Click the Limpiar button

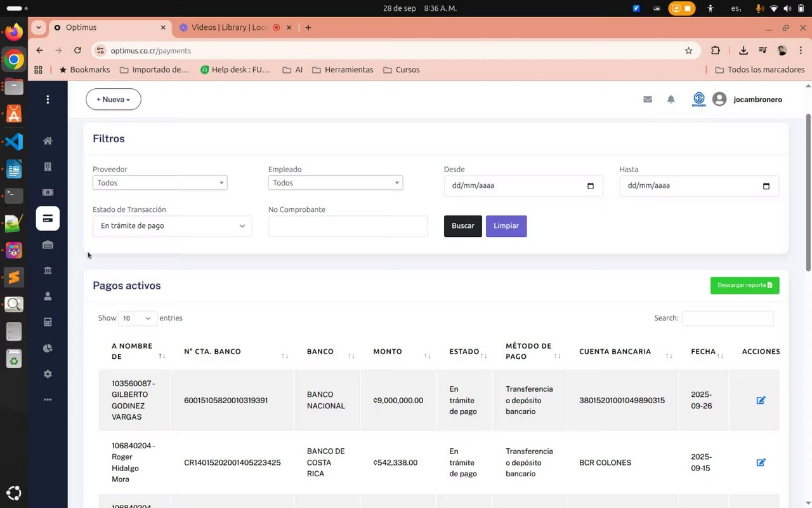pyautogui.click(x=506, y=226)
